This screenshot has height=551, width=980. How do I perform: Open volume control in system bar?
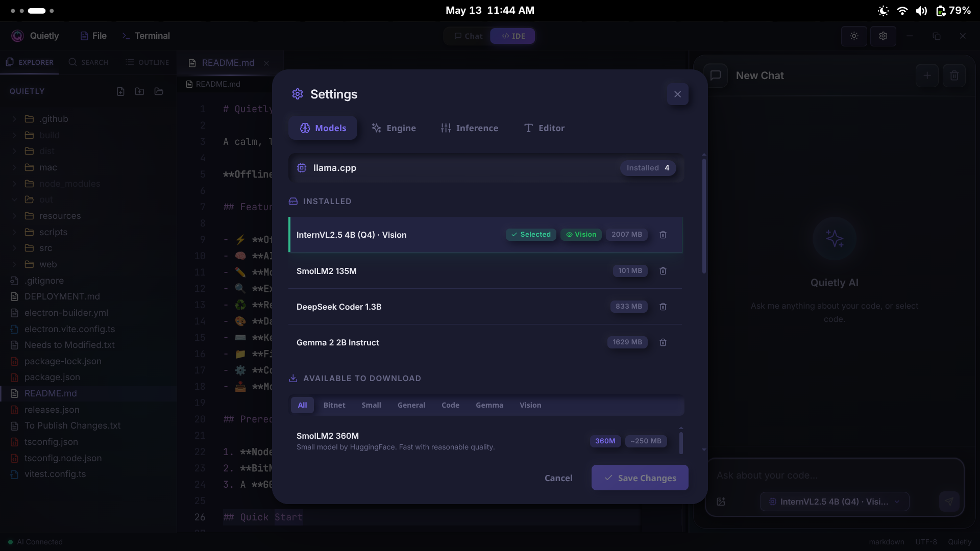point(921,11)
